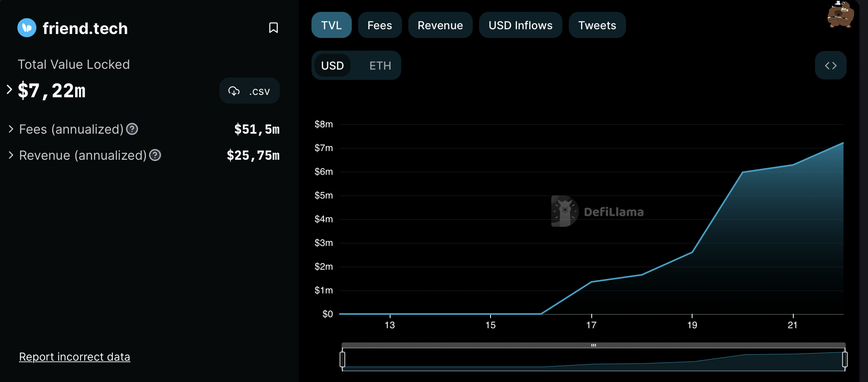The image size is (868, 382).
Task: Click the left handle of the range slider
Action: click(342, 359)
